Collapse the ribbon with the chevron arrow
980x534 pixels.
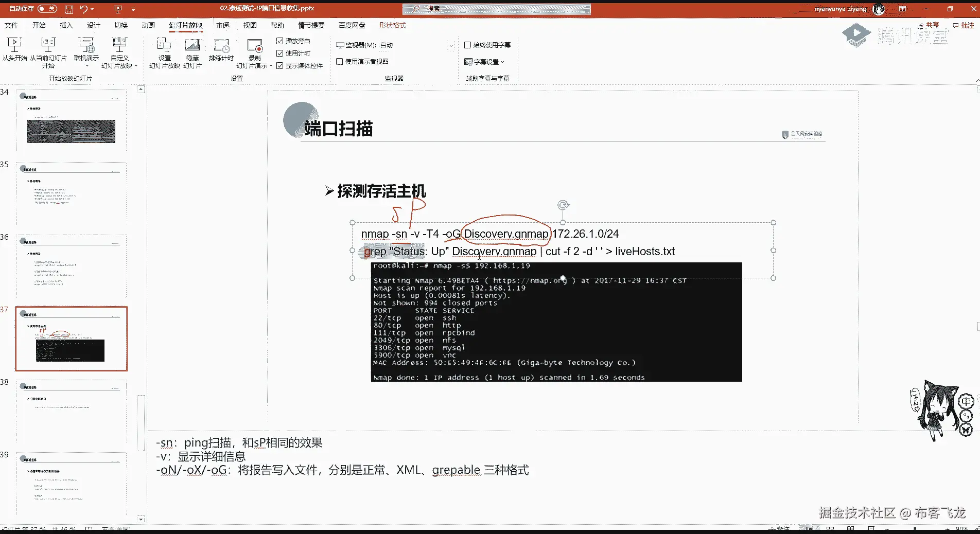point(977,80)
